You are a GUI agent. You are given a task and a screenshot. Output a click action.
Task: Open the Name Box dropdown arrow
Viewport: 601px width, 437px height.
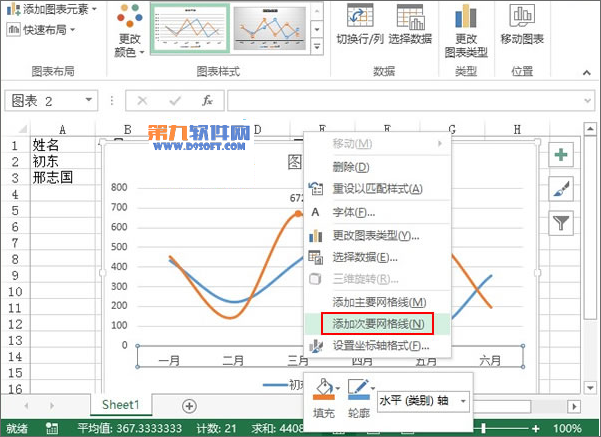click(89, 100)
